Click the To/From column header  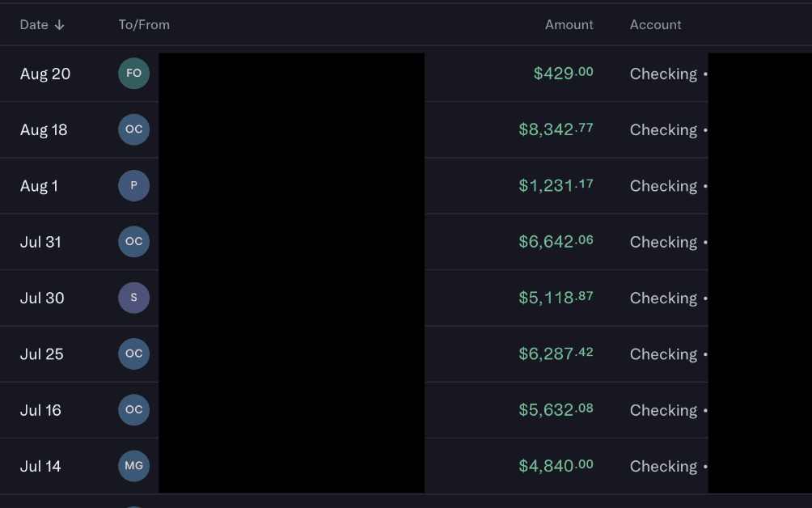coord(144,25)
